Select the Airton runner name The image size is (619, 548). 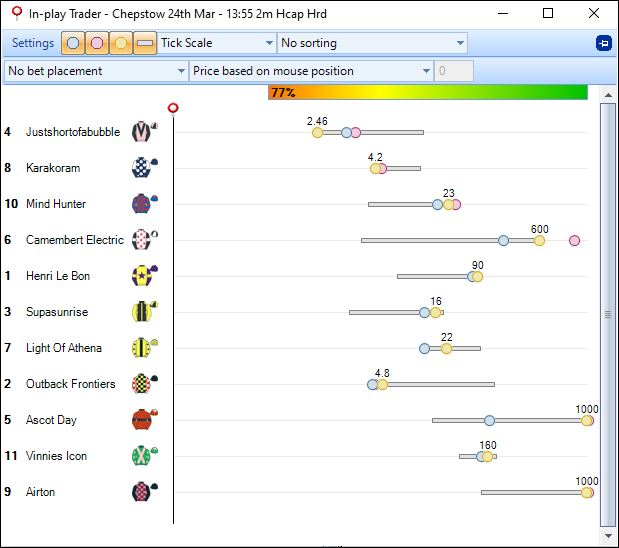click(x=40, y=492)
